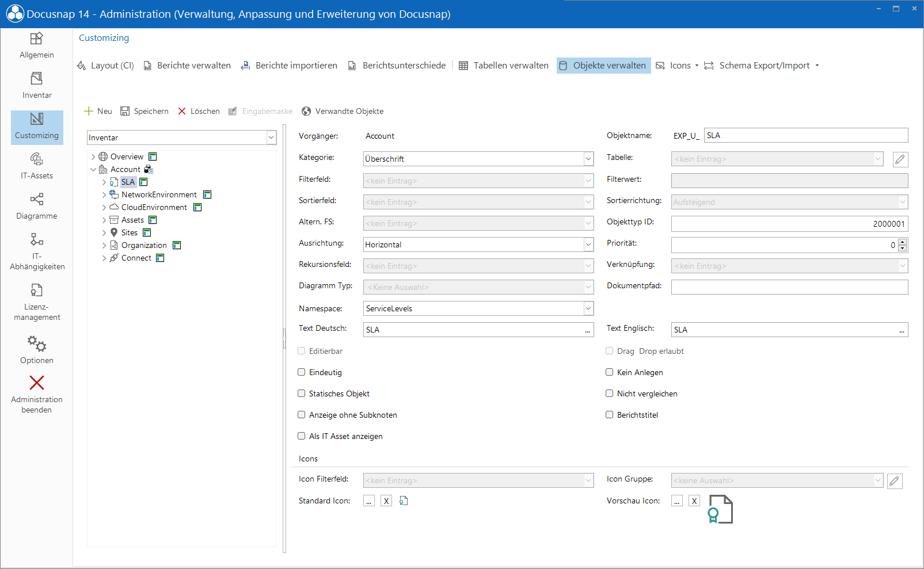Viewport: 924px width, 569px height.
Task: Open the IT-Abhängigkeiten sidebar section
Action: click(x=36, y=252)
